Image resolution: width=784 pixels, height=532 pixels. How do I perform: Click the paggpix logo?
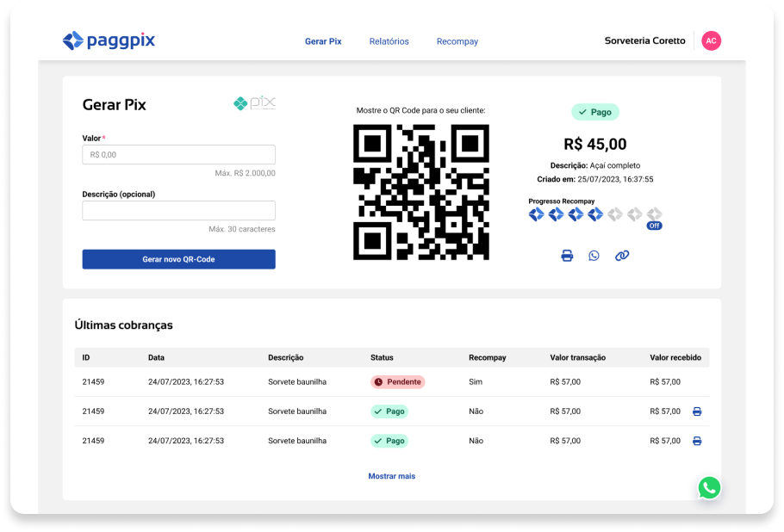109,40
